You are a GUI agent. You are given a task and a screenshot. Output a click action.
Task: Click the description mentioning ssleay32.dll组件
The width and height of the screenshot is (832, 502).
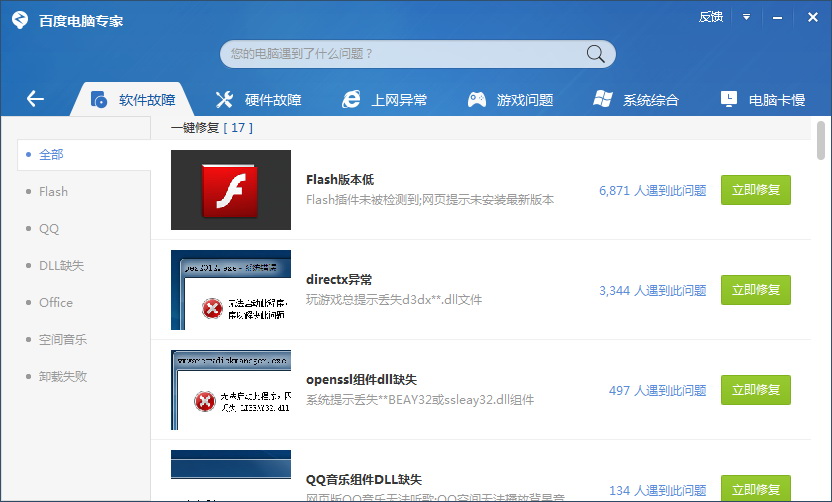point(420,400)
